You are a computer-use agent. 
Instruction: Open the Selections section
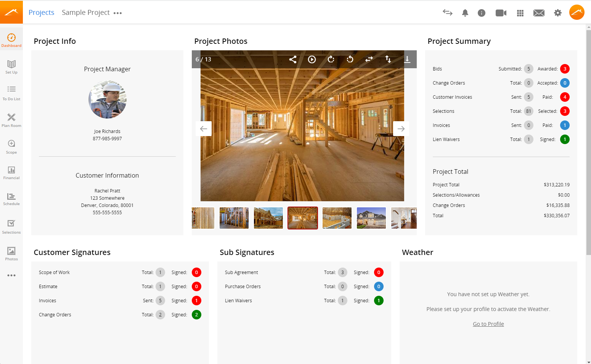(11, 226)
